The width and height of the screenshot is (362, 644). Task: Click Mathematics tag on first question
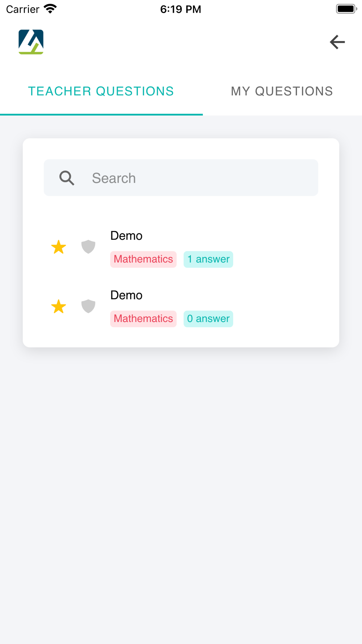point(143,259)
